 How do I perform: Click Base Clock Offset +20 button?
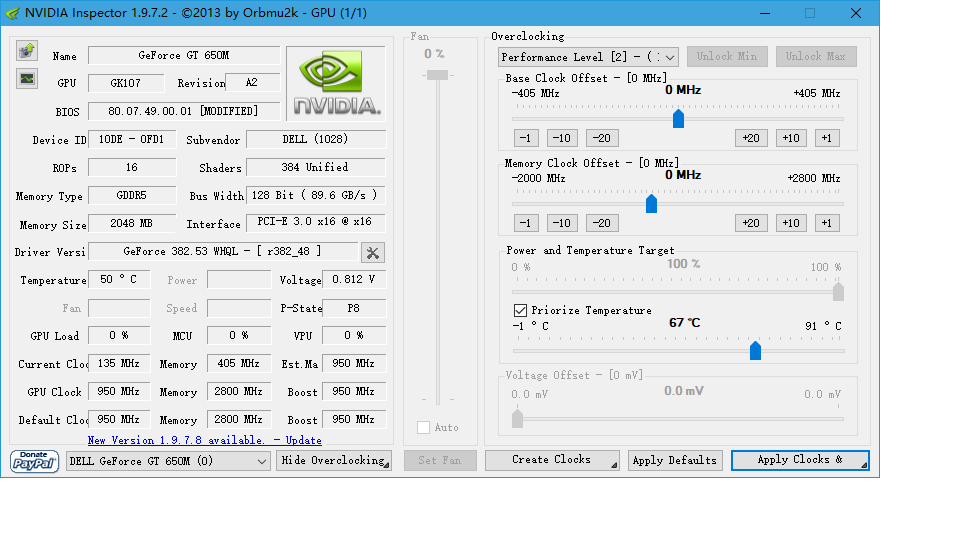click(751, 138)
